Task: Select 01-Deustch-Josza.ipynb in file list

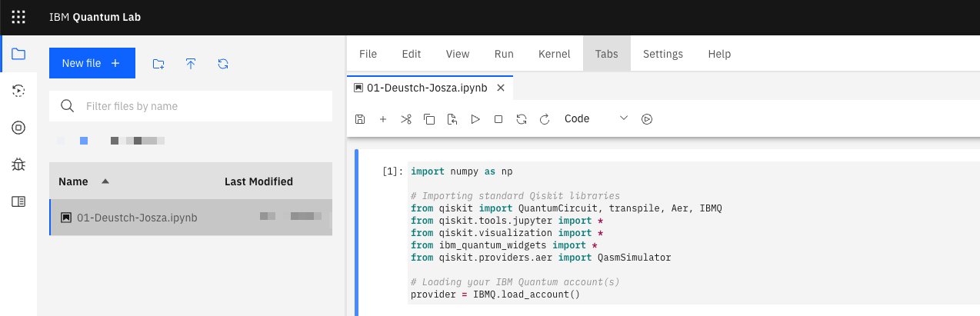Action: tap(191, 218)
